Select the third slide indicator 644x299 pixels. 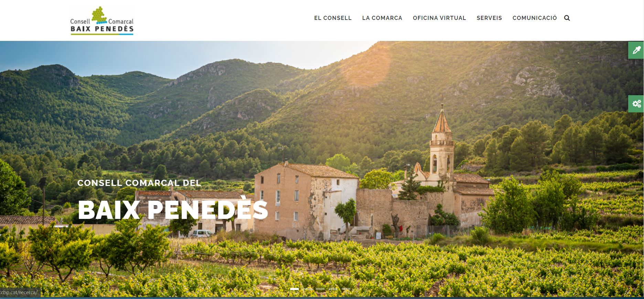click(320, 289)
